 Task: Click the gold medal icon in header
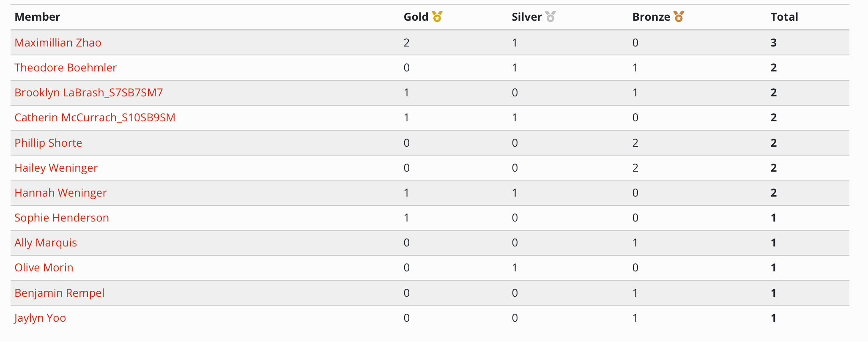click(437, 17)
